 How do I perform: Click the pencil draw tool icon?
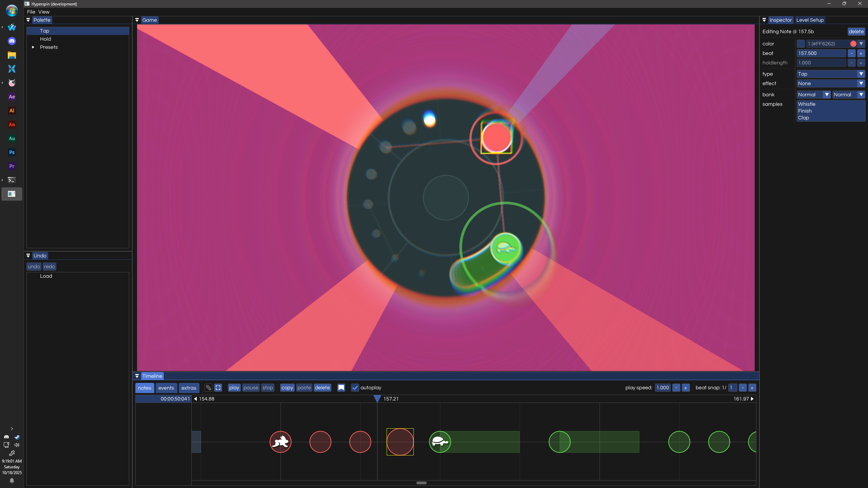(x=208, y=388)
